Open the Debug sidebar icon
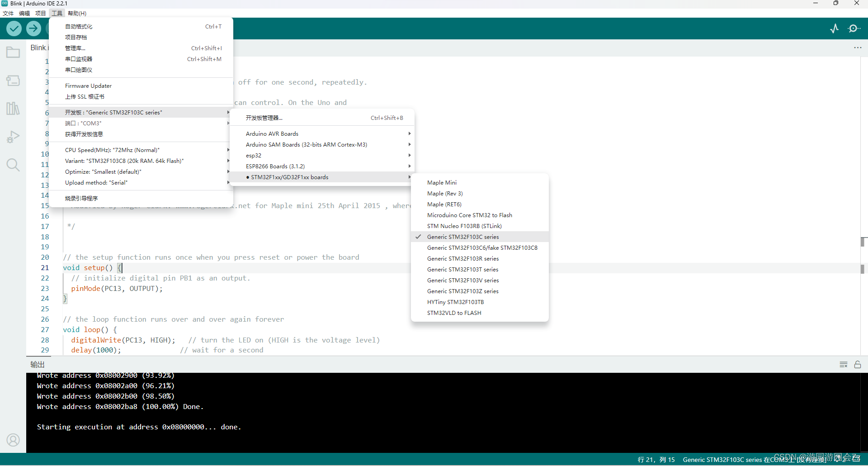Image resolution: width=868 pixels, height=466 pixels. click(13, 137)
